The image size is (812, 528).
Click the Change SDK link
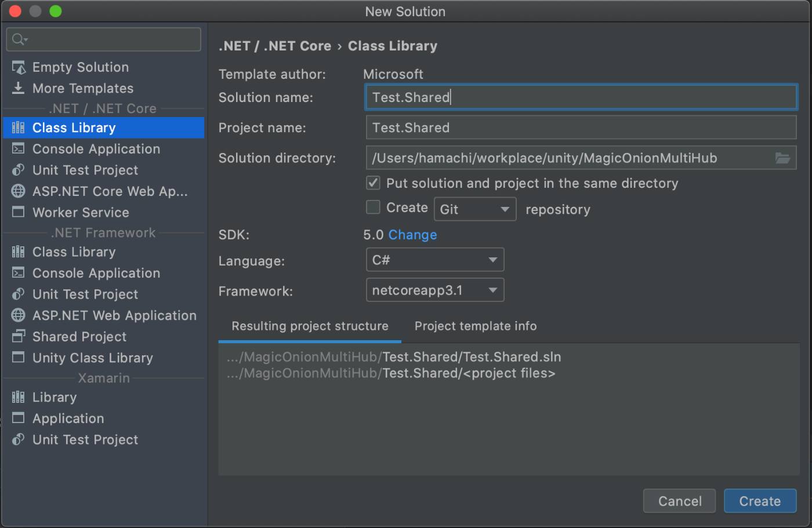point(412,235)
